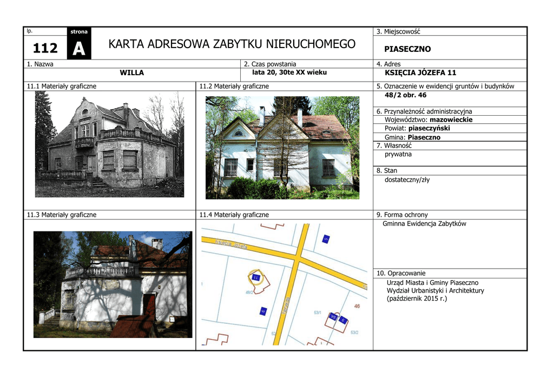Select the blue marker 5 on the map
This screenshot has width=554, height=392.
(326, 238)
